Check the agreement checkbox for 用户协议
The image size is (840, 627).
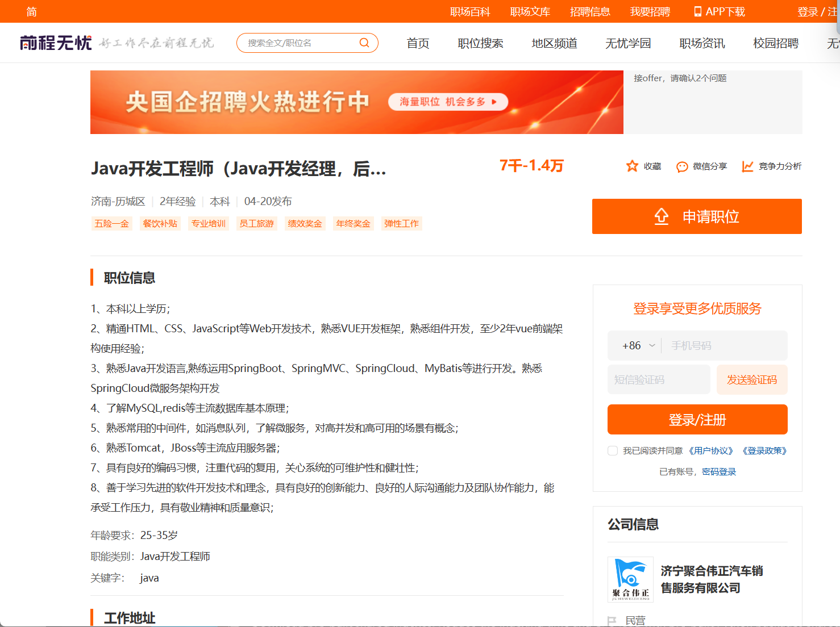coord(612,450)
